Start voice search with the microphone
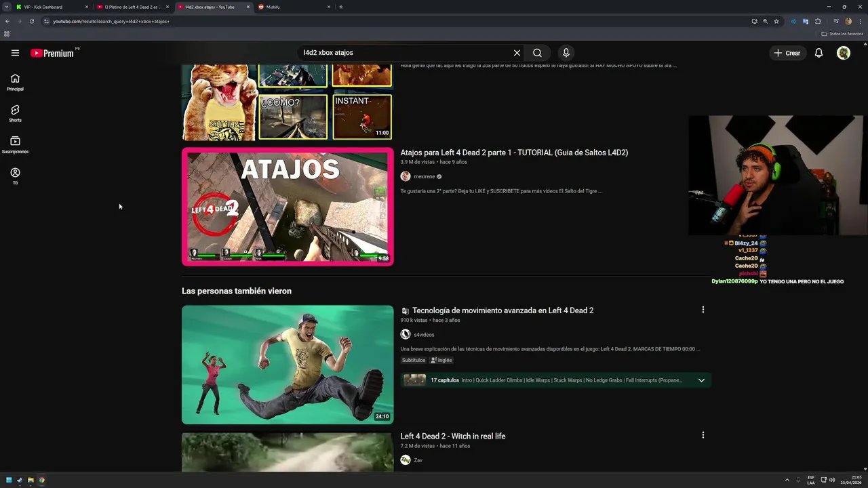Image resolution: width=868 pixels, height=488 pixels. (x=566, y=53)
